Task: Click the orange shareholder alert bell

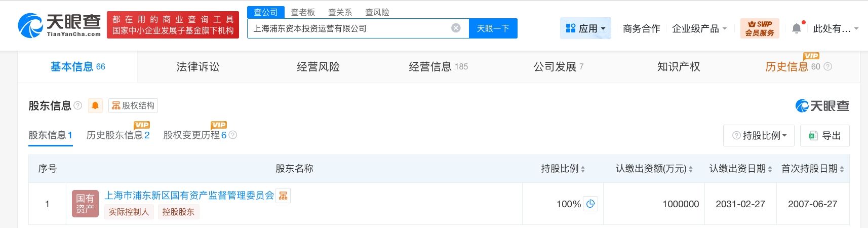Action: click(95, 105)
